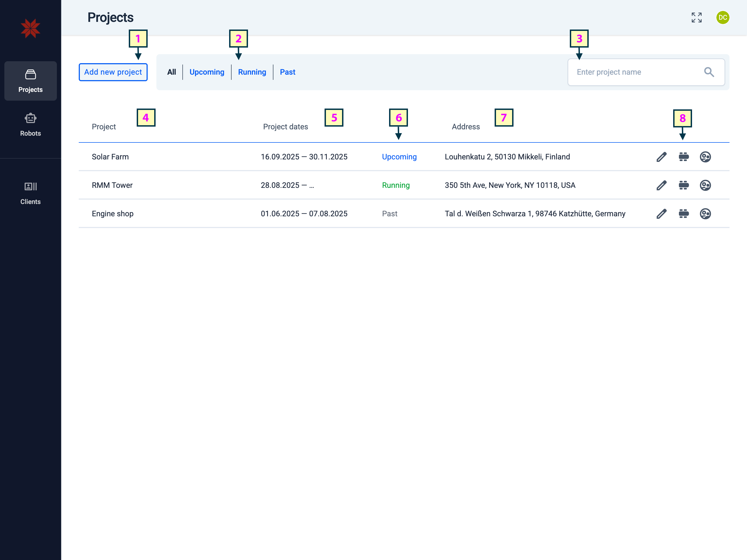Click the clients icon in Engine shop row
The height and width of the screenshot is (560, 747).
click(705, 214)
